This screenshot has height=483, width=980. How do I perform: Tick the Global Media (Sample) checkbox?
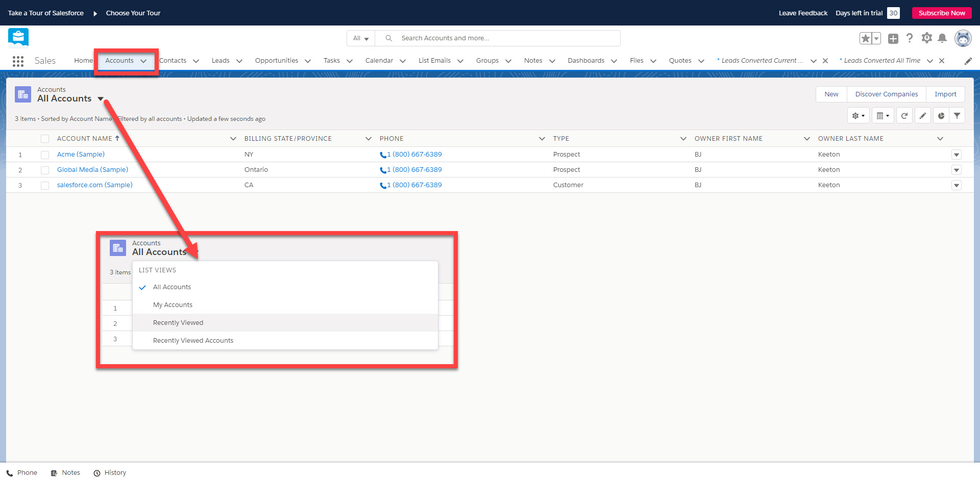pyautogui.click(x=45, y=170)
